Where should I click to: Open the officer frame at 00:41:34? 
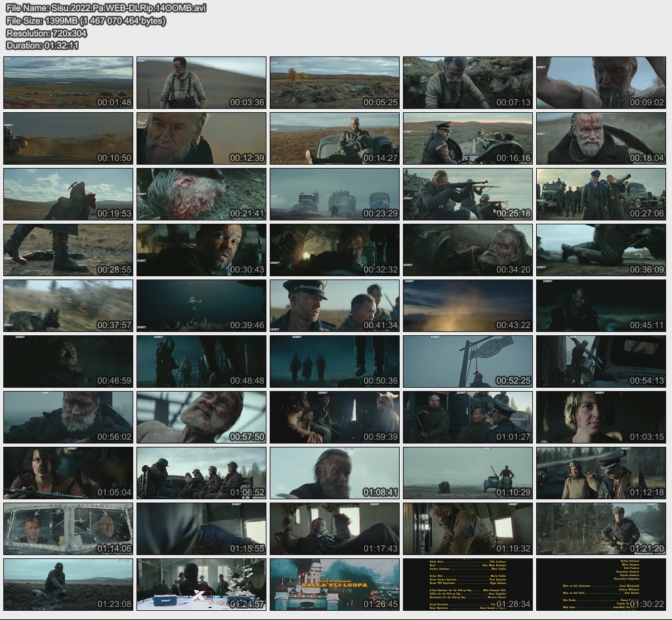(x=334, y=306)
